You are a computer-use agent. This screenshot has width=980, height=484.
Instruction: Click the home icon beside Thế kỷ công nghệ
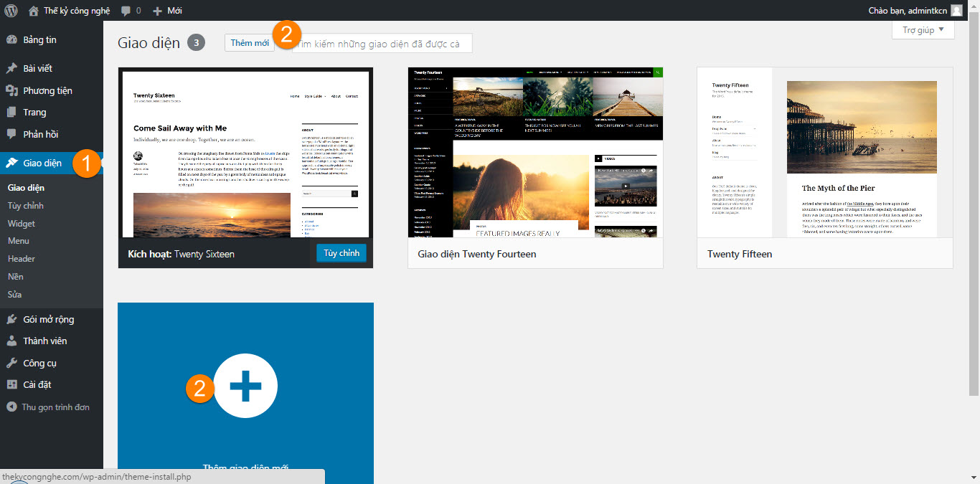click(34, 11)
